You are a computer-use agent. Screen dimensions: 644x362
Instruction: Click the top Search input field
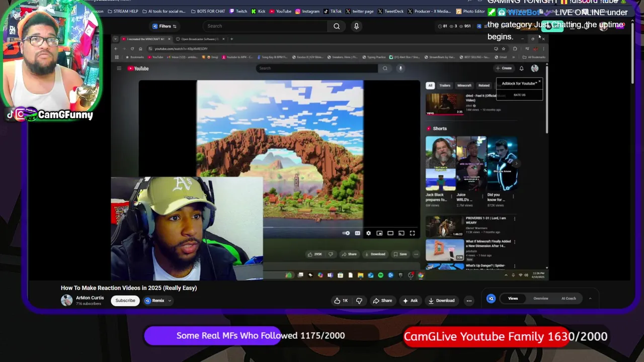pos(266,26)
